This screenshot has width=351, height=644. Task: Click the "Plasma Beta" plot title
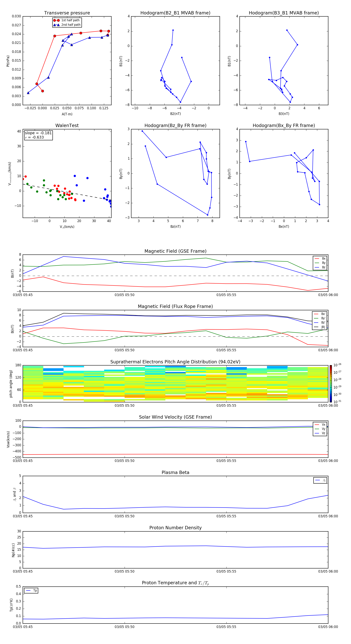pyautogui.click(x=175, y=472)
